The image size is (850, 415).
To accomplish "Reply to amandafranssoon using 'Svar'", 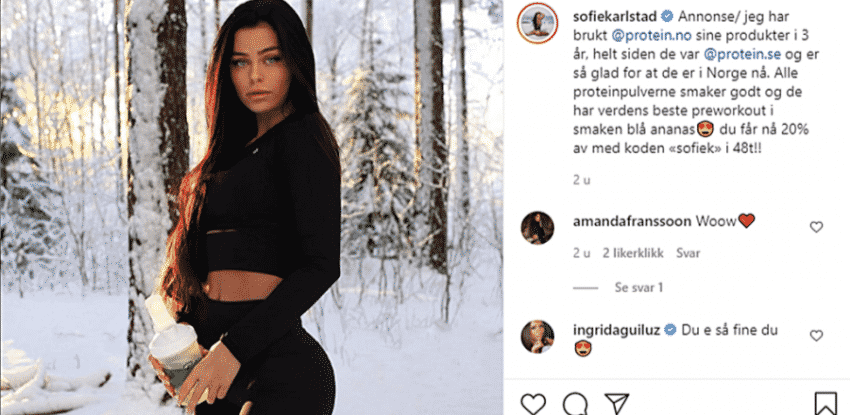I will point(688,253).
